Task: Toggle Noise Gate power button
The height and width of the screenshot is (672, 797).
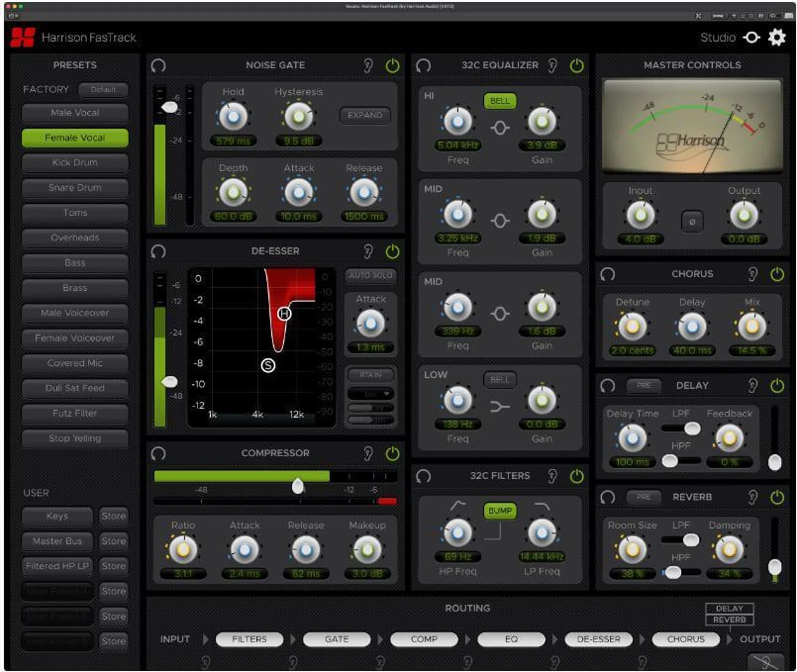Action: click(x=392, y=66)
